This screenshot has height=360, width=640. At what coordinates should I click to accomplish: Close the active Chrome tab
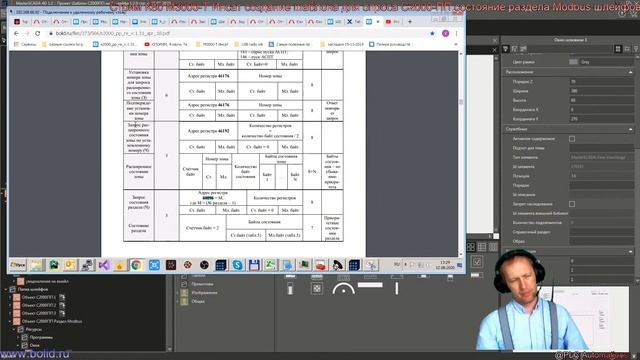point(378,22)
